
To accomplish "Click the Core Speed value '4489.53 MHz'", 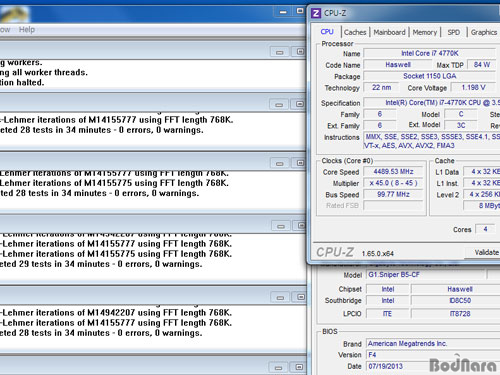I will 393,172.
